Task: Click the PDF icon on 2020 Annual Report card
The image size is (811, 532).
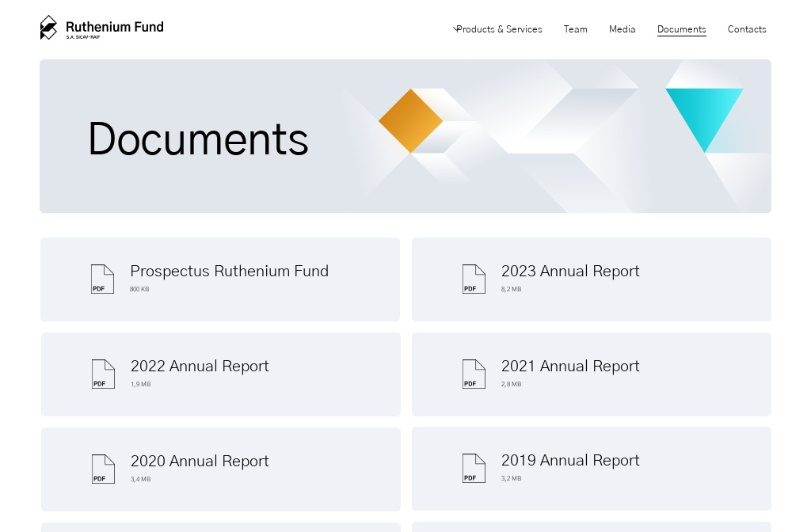Action: pos(103,469)
